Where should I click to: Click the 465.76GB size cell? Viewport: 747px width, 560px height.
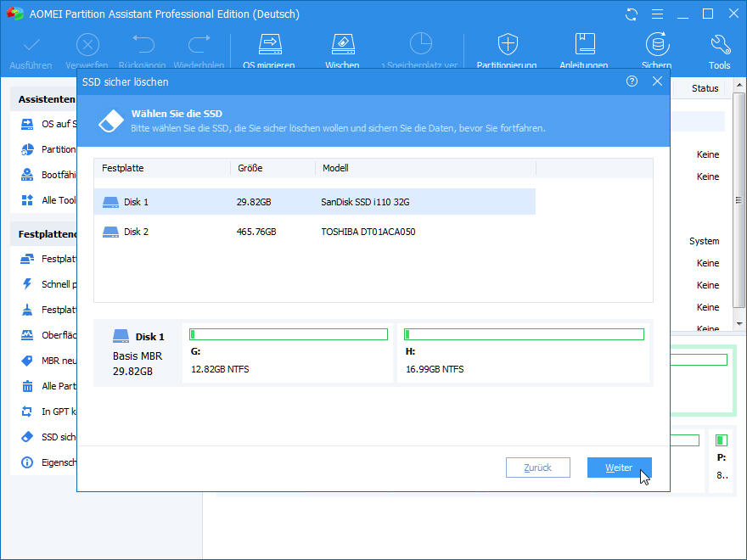(x=256, y=232)
